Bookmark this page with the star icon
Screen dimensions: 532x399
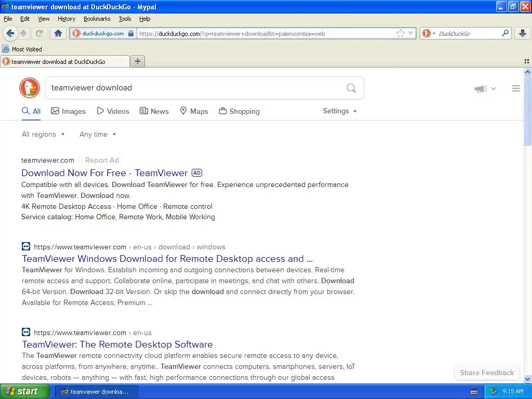(401, 33)
